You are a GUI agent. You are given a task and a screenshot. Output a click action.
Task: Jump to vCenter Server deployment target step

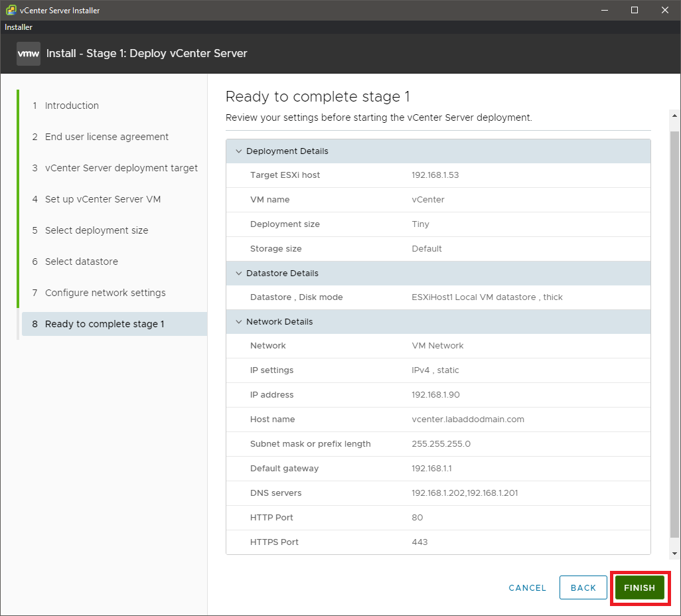coord(121,168)
